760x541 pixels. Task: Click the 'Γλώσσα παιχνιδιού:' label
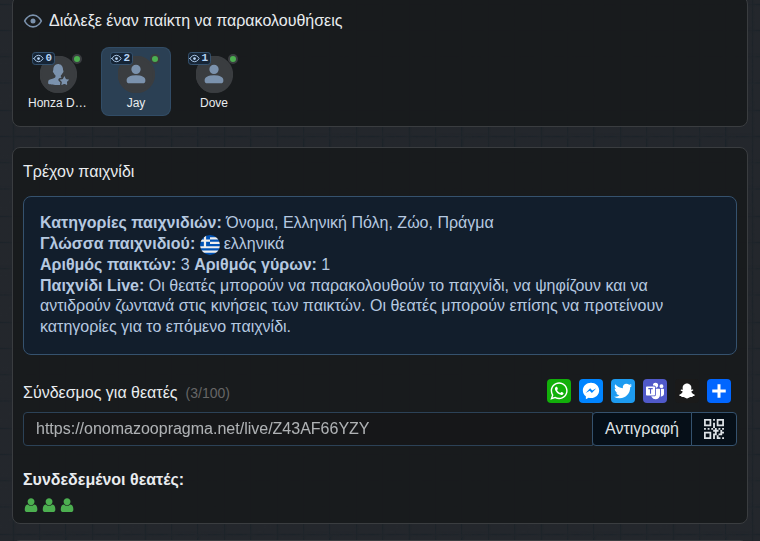pos(118,243)
